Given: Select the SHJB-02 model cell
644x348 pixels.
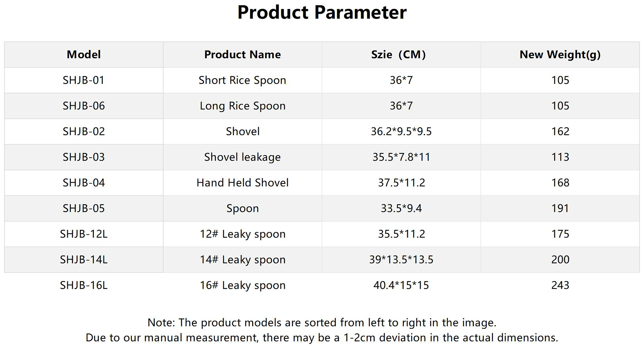Looking at the screenshot, I should pyautogui.click(x=84, y=131).
